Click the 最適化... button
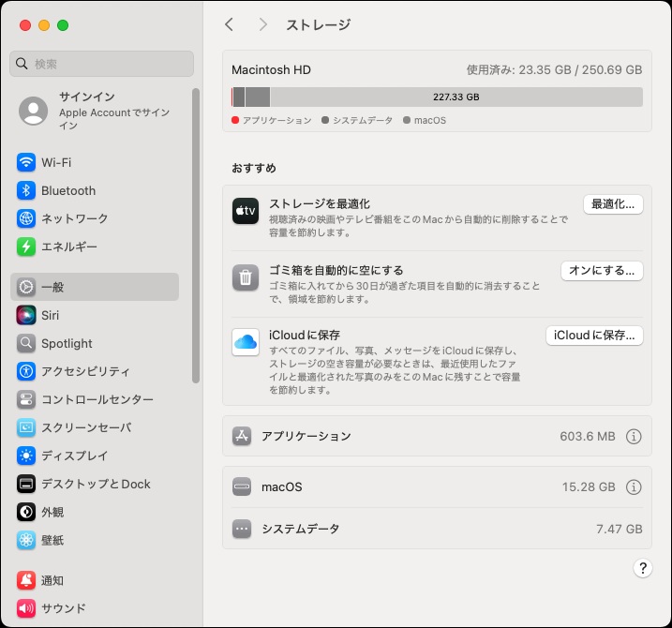 [x=613, y=204]
